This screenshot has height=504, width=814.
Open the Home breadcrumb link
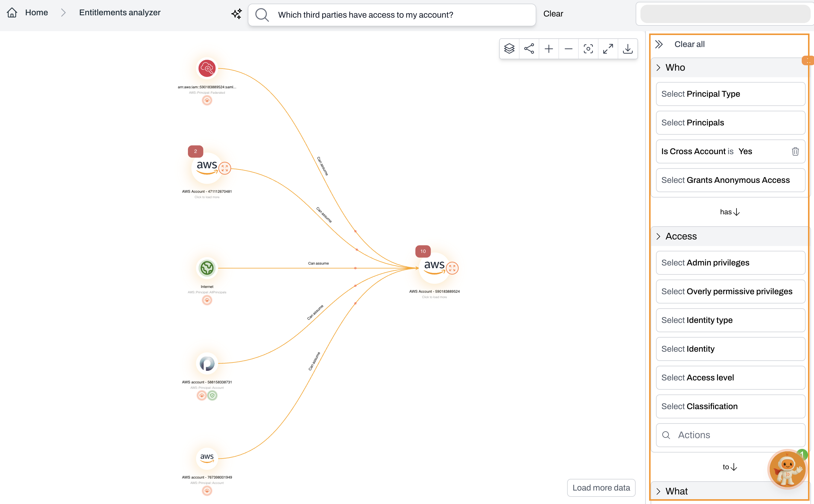tap(37, 13)
